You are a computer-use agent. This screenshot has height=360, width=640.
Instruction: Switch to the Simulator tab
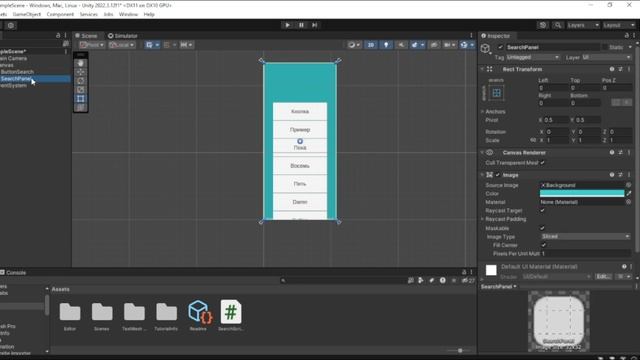point(123,36)
